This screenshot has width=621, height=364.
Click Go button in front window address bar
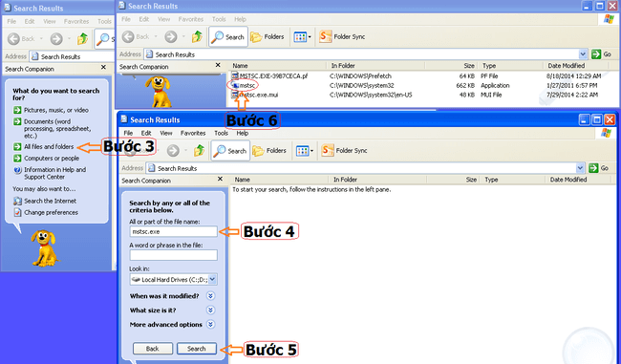[598, 168]
